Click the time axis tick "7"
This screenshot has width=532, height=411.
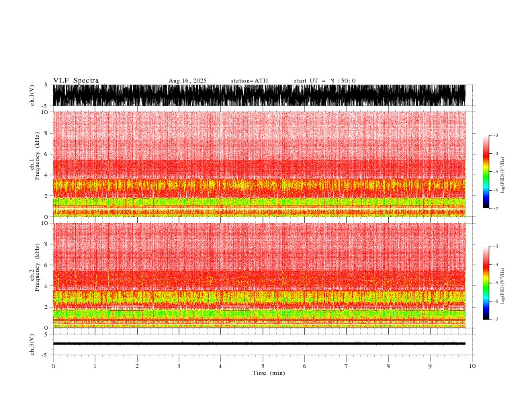pos(347,366)
